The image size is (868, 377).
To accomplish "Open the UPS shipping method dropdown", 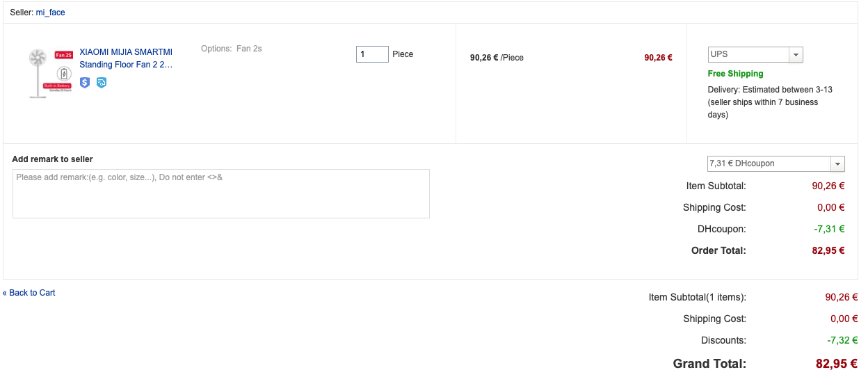I will click(755, 54).
